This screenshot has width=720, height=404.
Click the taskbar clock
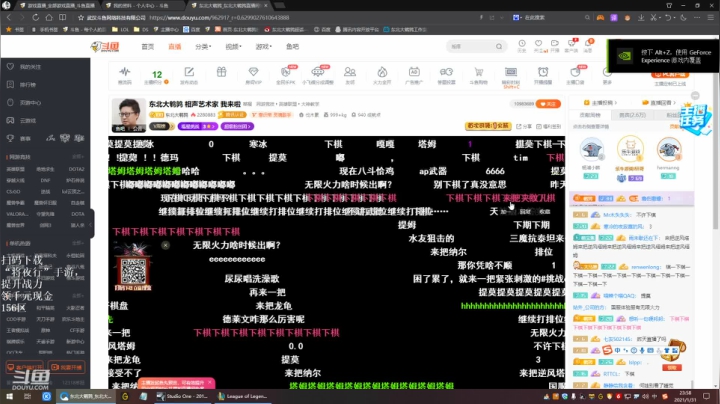(x=685, y=396)
